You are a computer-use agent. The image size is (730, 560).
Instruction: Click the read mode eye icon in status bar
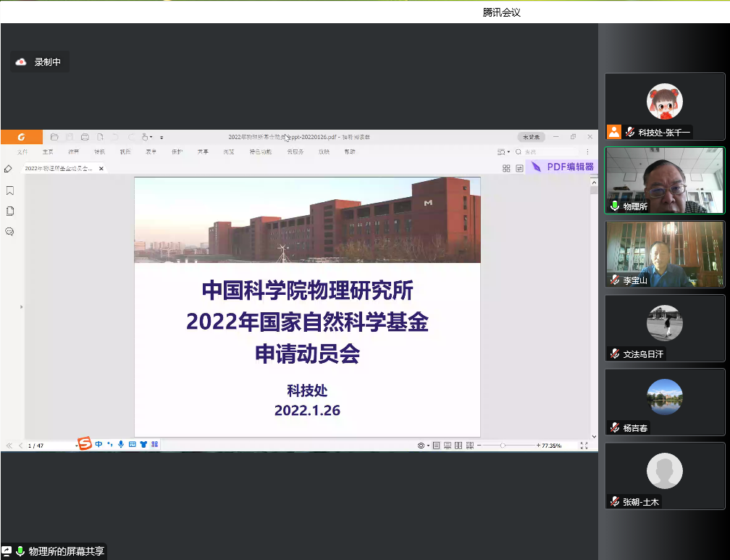pos(421,445)
